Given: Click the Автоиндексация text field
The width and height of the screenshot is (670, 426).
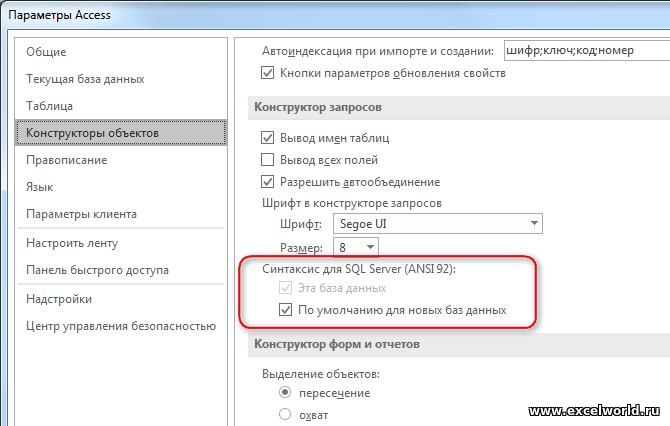Looking at the screenshot, I should pos(587,50).
